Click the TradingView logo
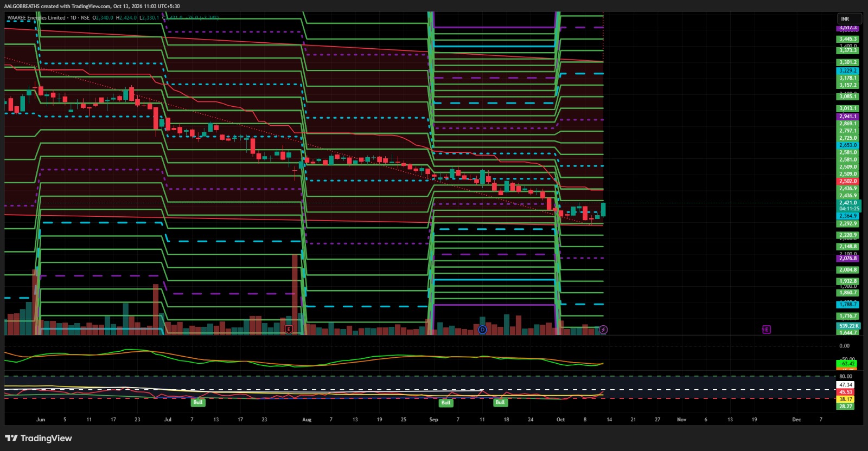The image size is (868, 451). pyautogui.click(x=39, y=438)
